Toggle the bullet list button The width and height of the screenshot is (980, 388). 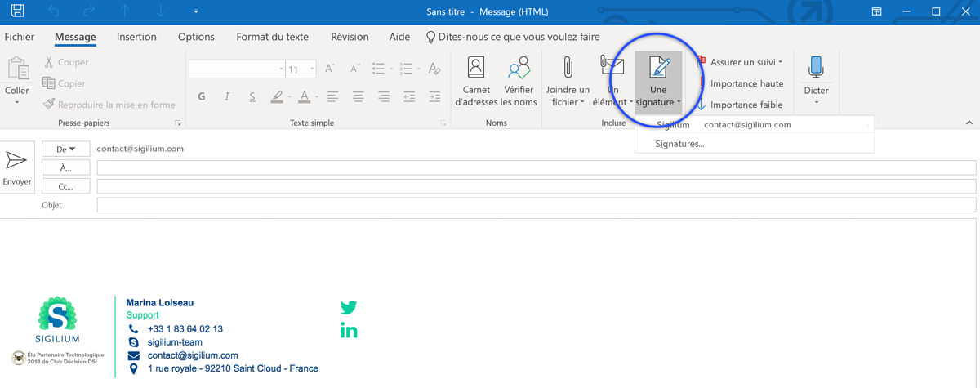(x=379, y=69)
